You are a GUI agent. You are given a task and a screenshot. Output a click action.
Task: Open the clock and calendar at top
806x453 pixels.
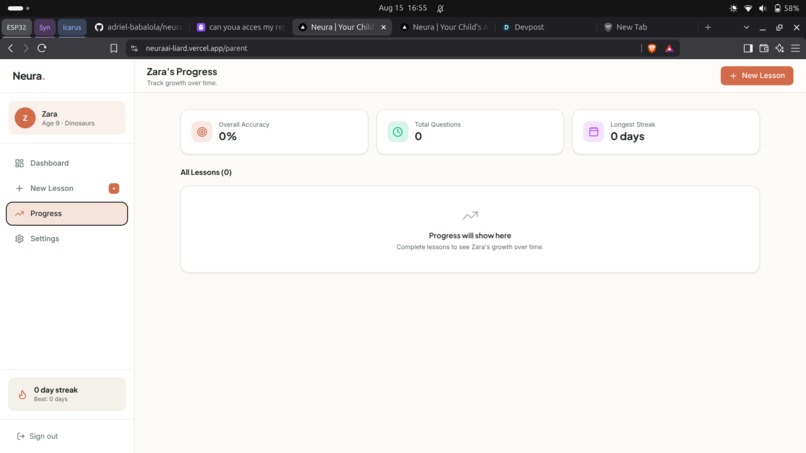pyautogui.click(x=403, y=8)
